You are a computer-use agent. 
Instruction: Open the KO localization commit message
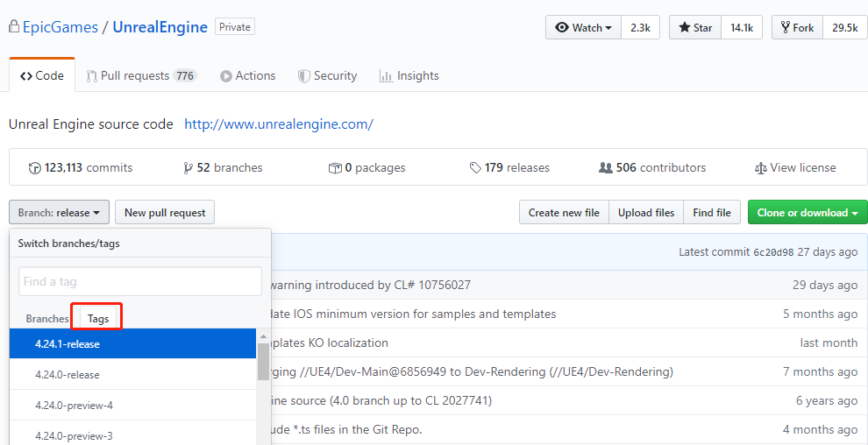[330, 343]
